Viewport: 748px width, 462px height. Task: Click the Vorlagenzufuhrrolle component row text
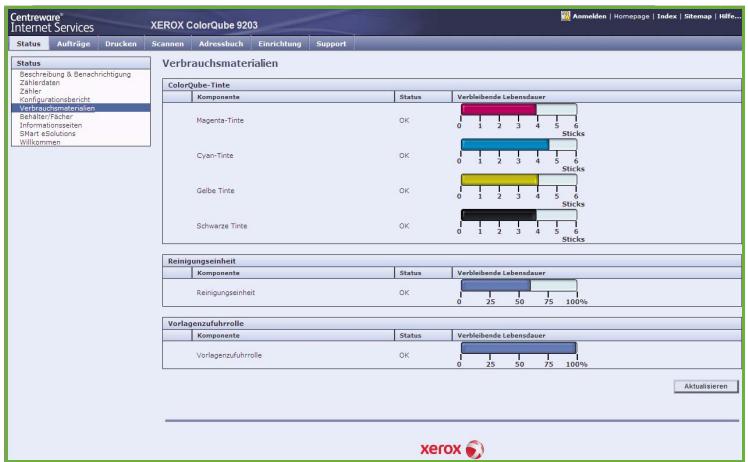click(x=229, y=355)
